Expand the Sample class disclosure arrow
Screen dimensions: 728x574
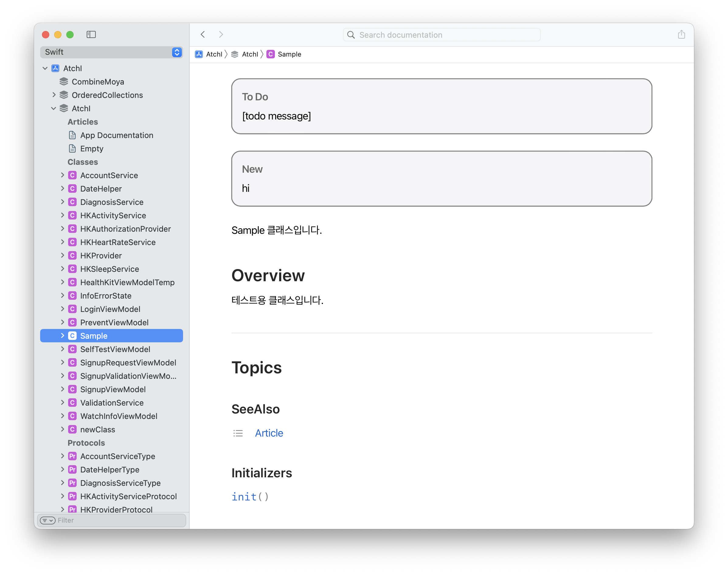pos(63,336)
